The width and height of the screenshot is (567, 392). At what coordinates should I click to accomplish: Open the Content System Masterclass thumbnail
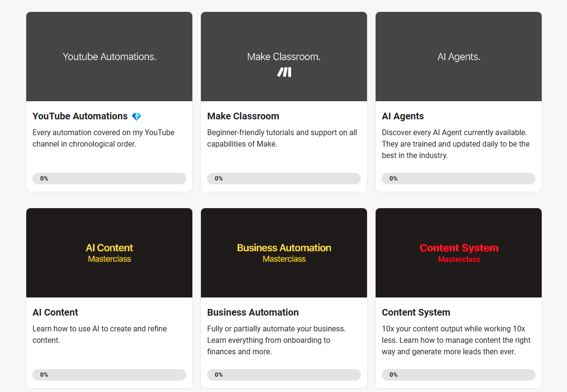click(x=459, y=253)
